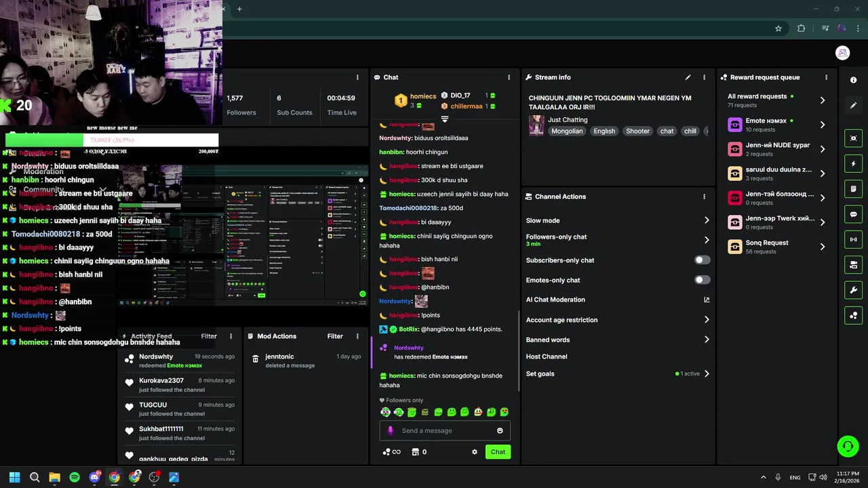Click the Just Chatting category link

click(x=568, y=120)
